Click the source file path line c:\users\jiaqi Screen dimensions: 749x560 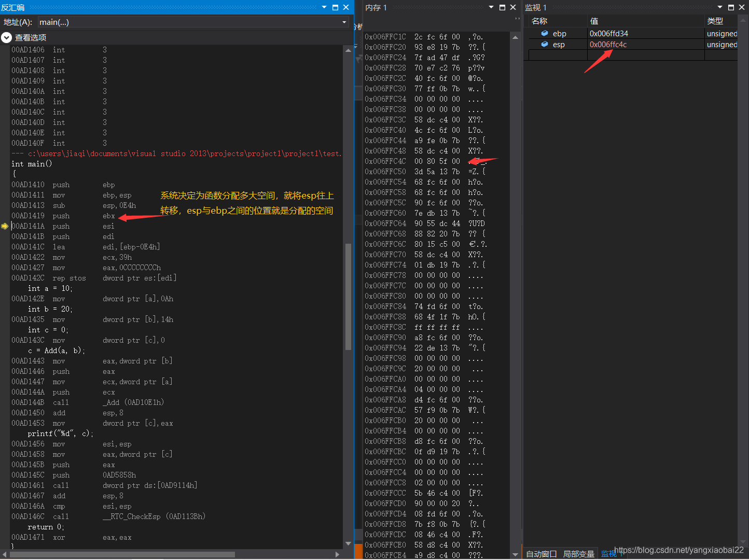coord(176,153)
